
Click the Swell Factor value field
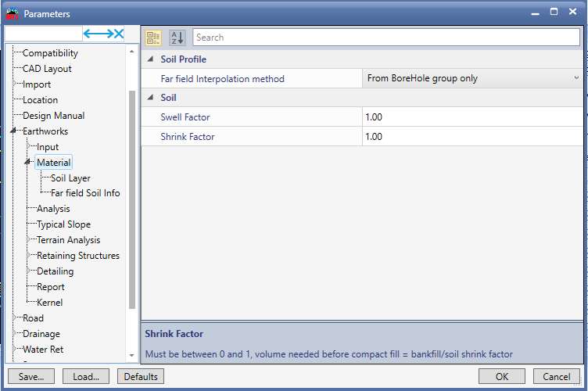[472, 117]
